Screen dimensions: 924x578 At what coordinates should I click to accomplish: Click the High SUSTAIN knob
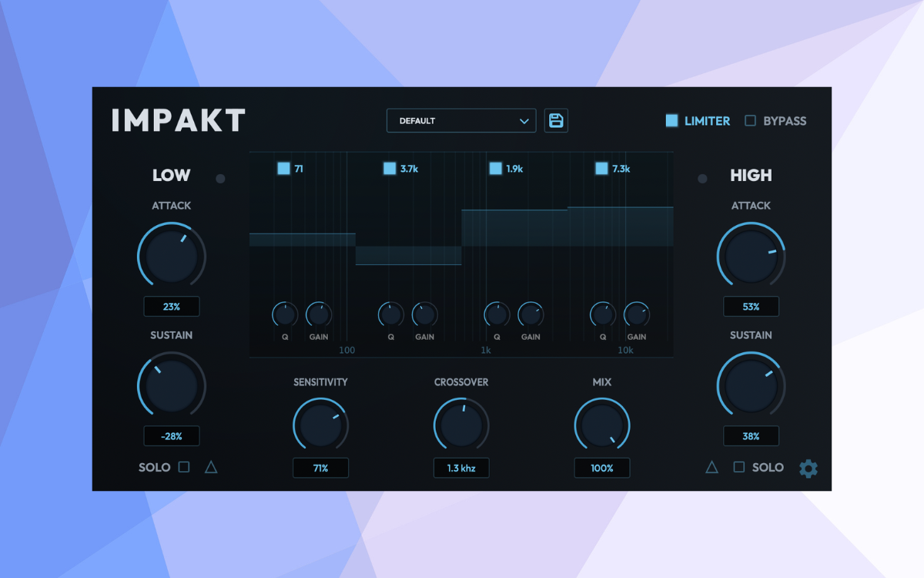[751, 385]
